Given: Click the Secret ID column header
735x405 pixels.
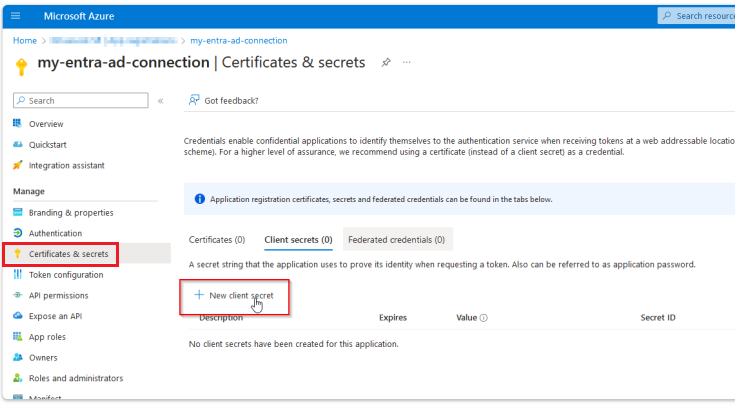Looking at the screenshot, I should point(658,318).
